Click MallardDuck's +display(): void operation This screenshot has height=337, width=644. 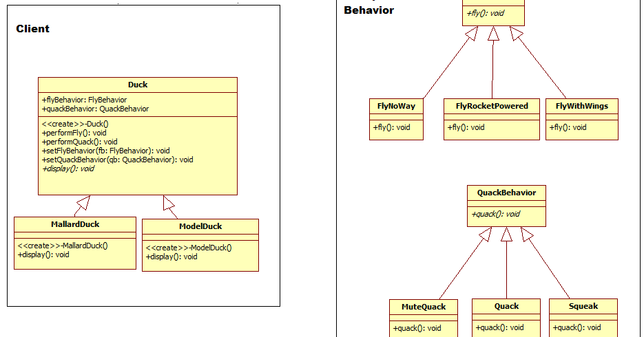tap(43, 254)
